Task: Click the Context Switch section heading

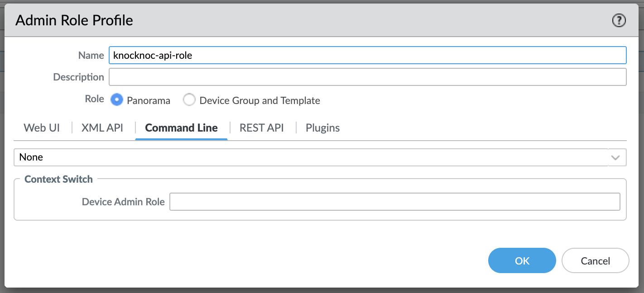Action: pos(58,179)
